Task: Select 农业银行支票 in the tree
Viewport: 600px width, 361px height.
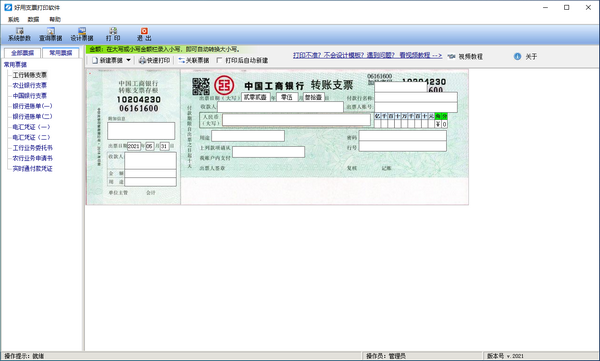Action: [30, 85]
